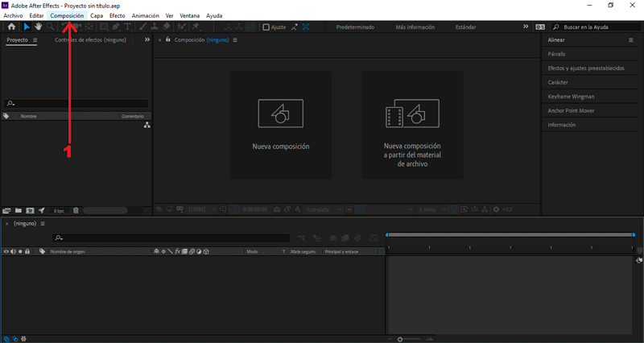Open the Animación menu
This screenshot has height=343, width=644.
pos(146,15)
